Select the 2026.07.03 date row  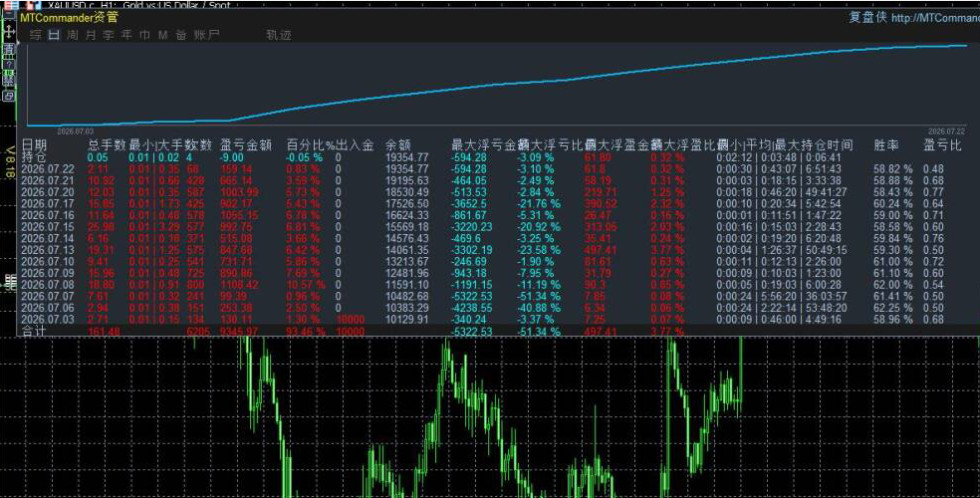click(x=48, y=320)
